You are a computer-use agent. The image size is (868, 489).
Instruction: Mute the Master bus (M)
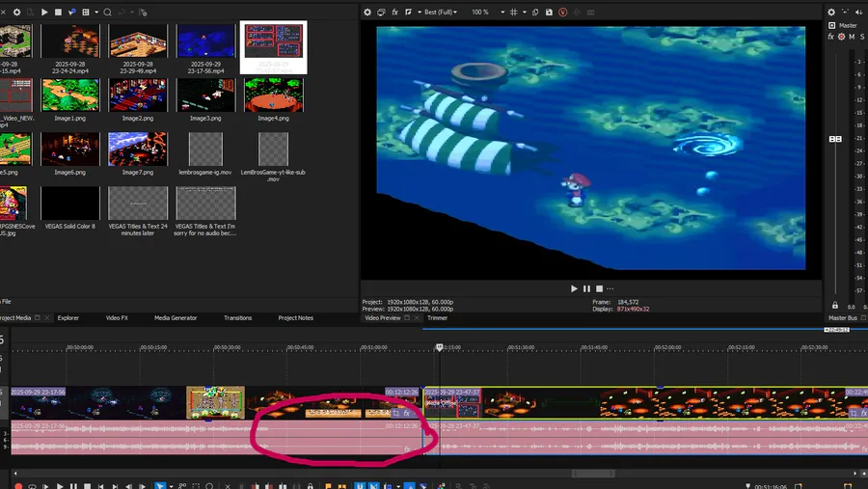[852, 37]
